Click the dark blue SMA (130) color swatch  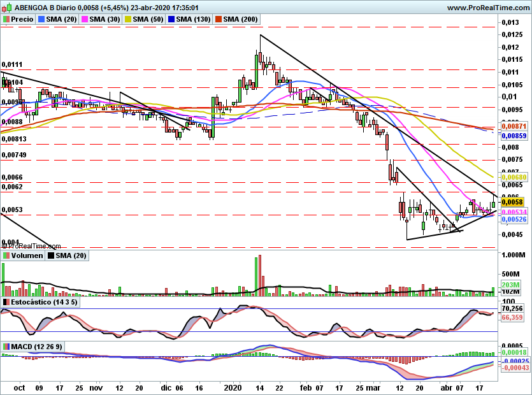(x=171, y=19)
